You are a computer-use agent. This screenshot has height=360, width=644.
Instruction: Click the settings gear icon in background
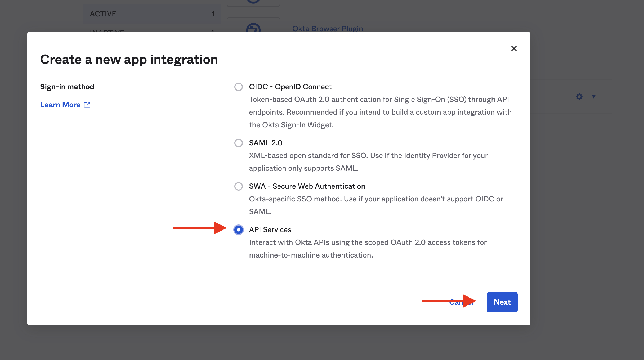tap(579, 97)
